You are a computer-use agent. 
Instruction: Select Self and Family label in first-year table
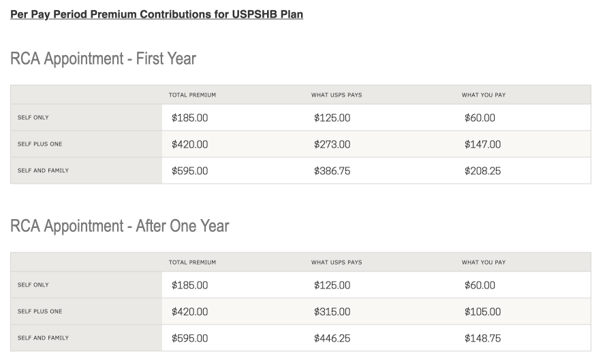[x=43, y=170]
